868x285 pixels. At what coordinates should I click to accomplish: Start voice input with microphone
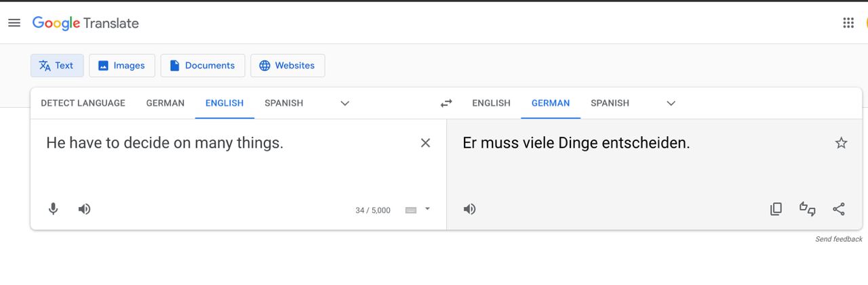pos(54,209)
